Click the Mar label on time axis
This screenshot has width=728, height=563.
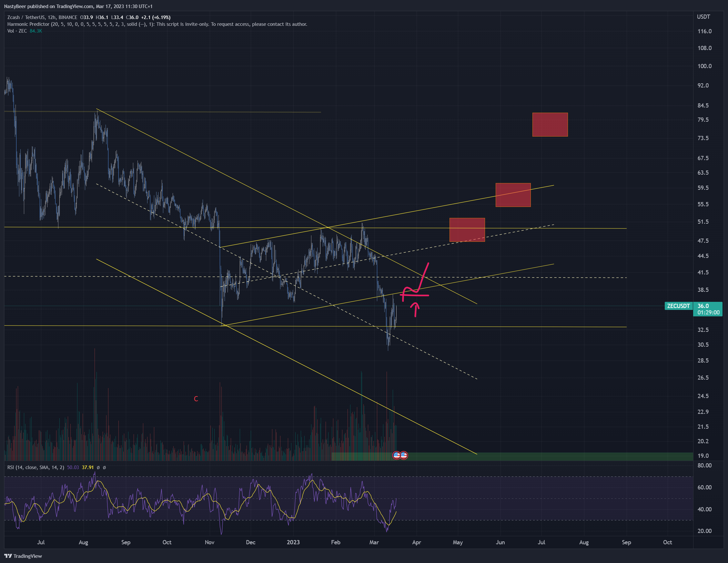pos(374,542)
